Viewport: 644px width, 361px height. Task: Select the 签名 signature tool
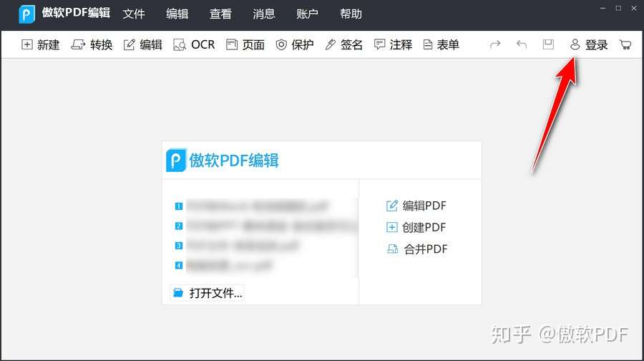tap(343, 44)
